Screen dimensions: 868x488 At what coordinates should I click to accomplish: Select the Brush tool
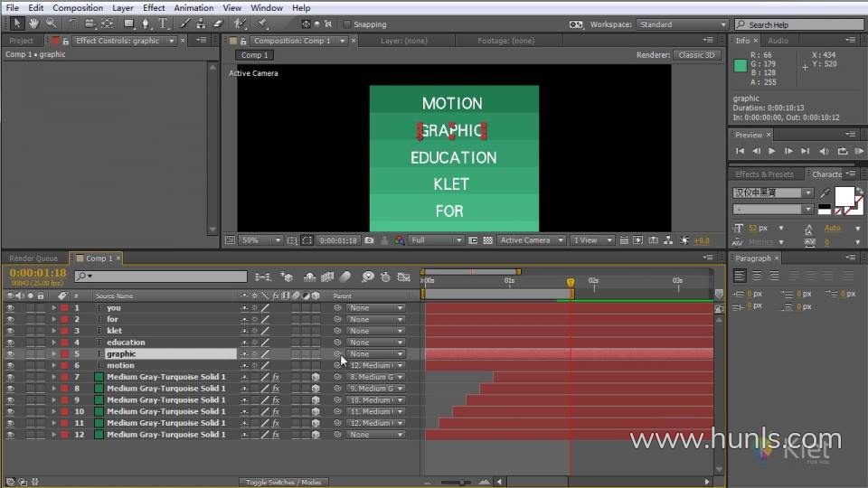click(184, 23)
